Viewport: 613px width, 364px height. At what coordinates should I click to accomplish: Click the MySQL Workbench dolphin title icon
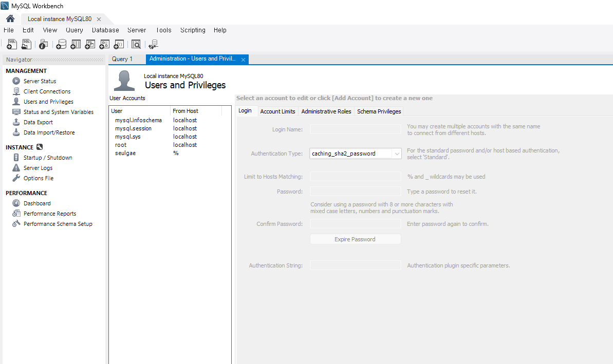5,6
